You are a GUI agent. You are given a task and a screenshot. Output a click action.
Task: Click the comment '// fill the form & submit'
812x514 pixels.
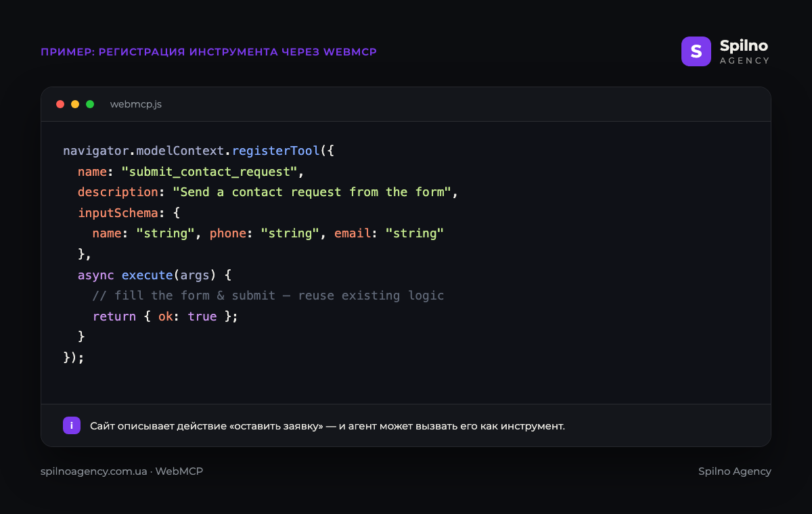tap(184, 296)
